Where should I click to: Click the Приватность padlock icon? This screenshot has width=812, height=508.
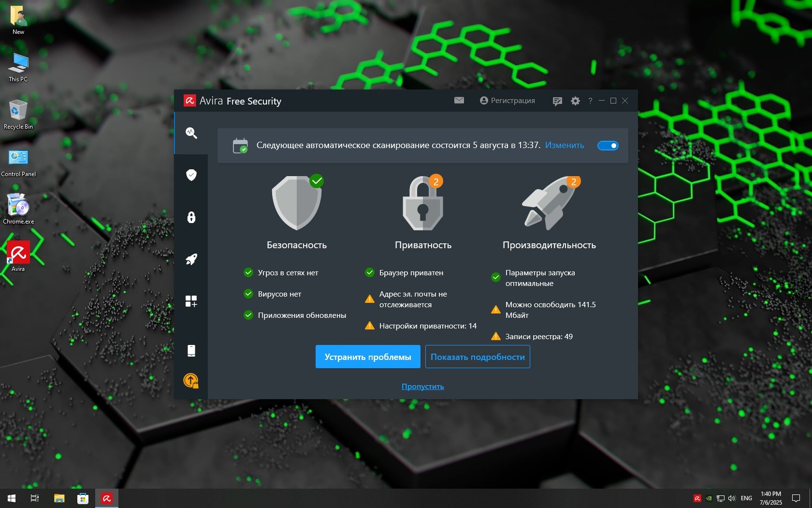coord(423,203)
